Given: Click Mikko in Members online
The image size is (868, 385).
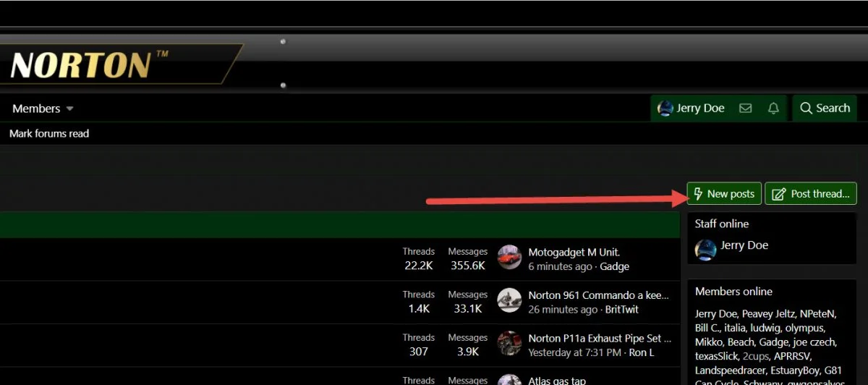Looking at the screenshot, I should coord(709,342).
